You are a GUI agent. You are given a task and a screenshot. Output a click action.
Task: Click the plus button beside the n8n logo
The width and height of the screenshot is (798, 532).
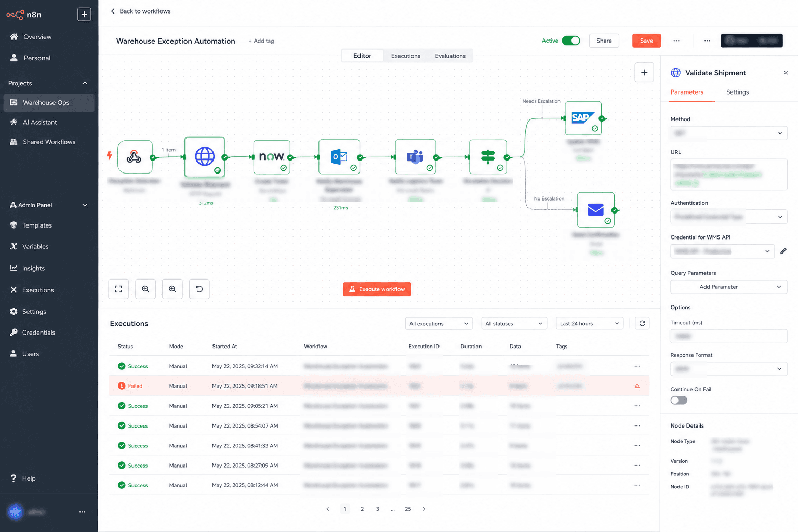click(84, 15)
